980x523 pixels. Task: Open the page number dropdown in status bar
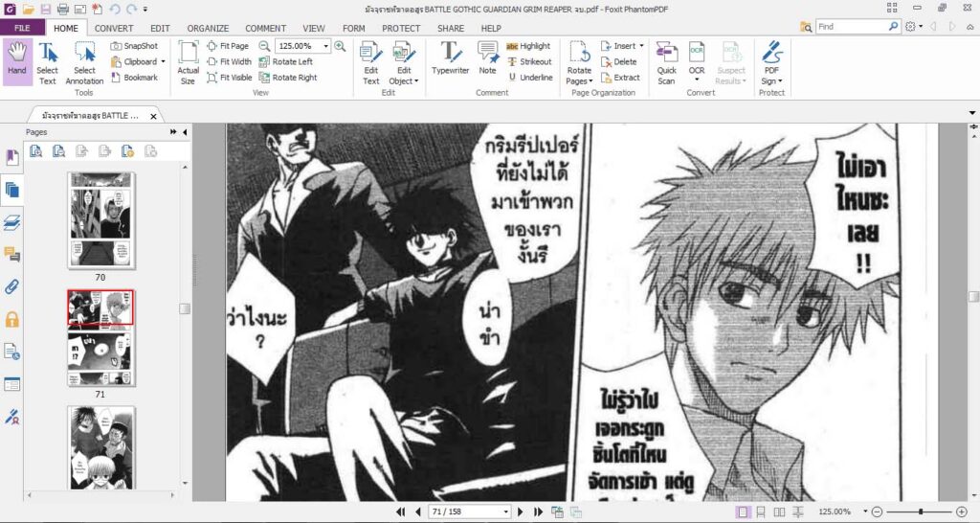click(505, 512)
